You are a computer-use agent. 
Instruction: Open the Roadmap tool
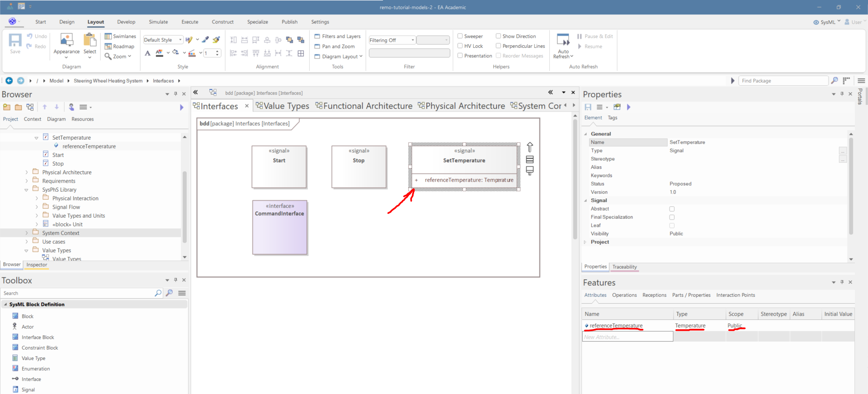click(x=120, y=47)
